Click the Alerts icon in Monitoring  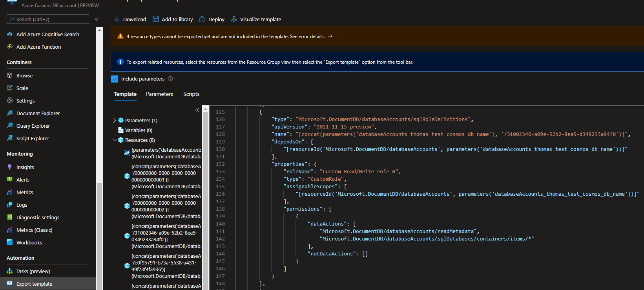pos(10,180)
